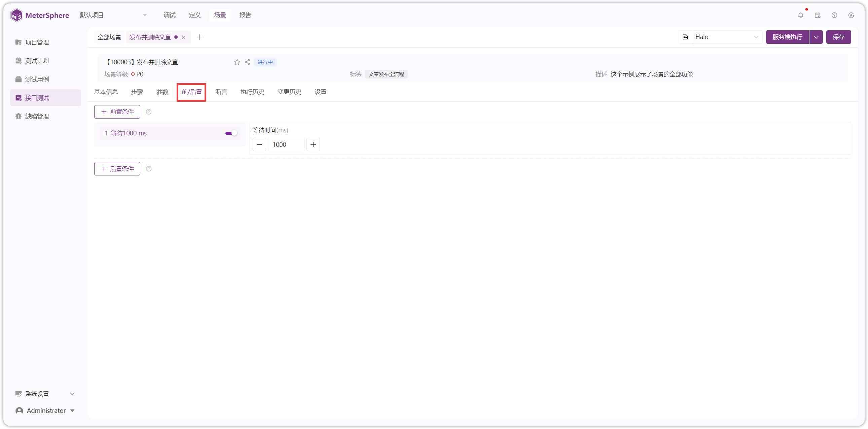
Task: Open the 默认项目 project dropdown
Action: 113,15
